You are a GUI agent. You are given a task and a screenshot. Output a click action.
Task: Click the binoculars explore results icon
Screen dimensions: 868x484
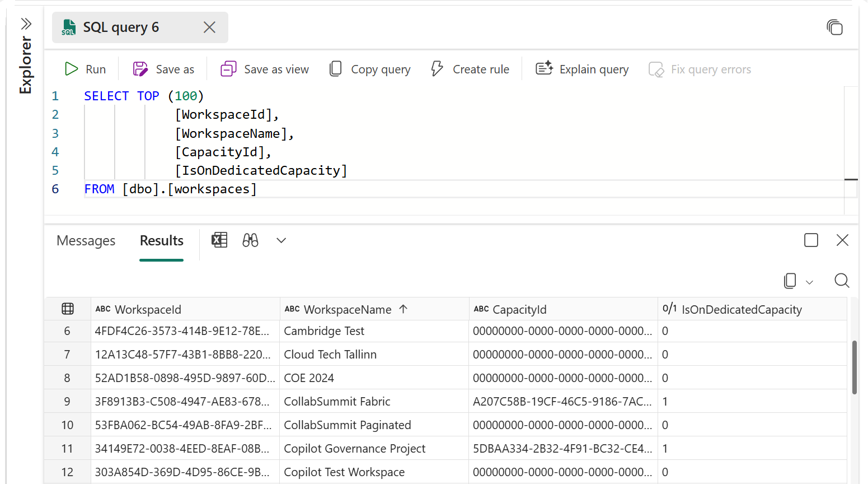[250, 240]
